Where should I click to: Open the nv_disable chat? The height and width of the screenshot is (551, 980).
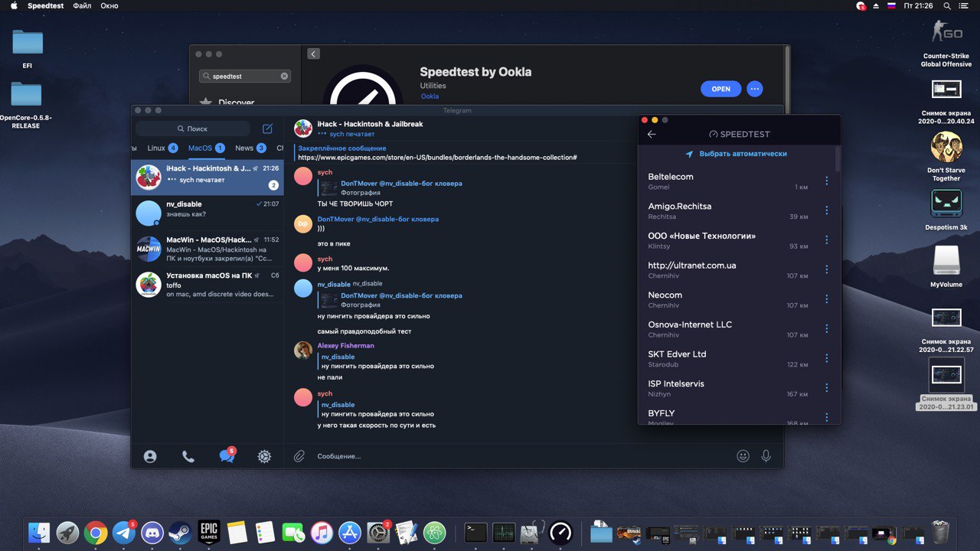(207, 213)
